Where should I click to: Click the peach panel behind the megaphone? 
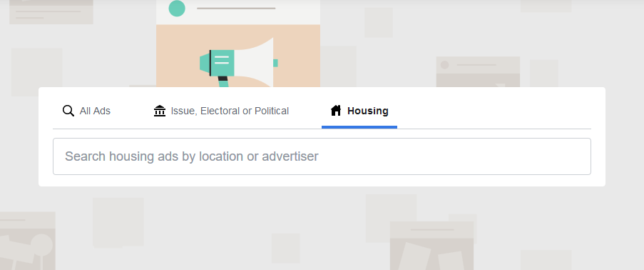tap(238, 56)
